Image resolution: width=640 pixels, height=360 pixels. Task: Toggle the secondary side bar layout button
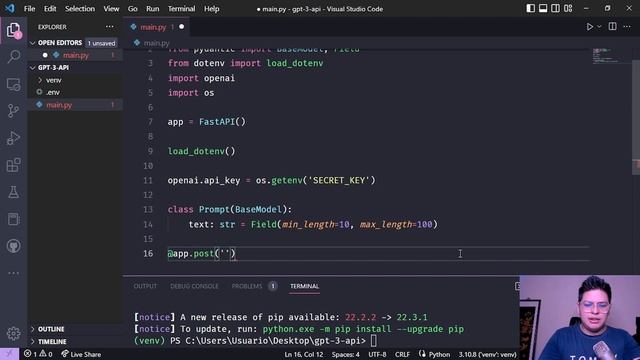[x=556, y=9]
